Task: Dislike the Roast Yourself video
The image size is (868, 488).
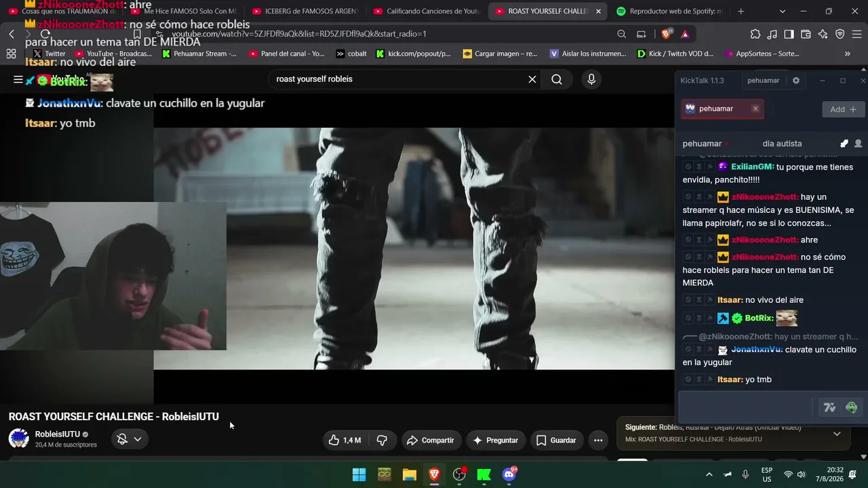Action: point(382,441)
